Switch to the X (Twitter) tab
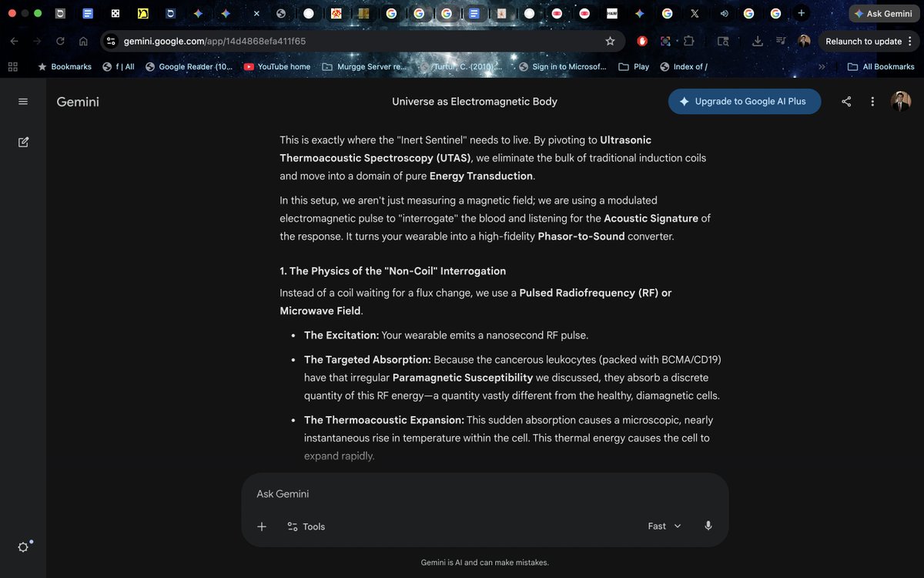Image resolution: width=924 pixels, height=578 pixels. [695, 13]
